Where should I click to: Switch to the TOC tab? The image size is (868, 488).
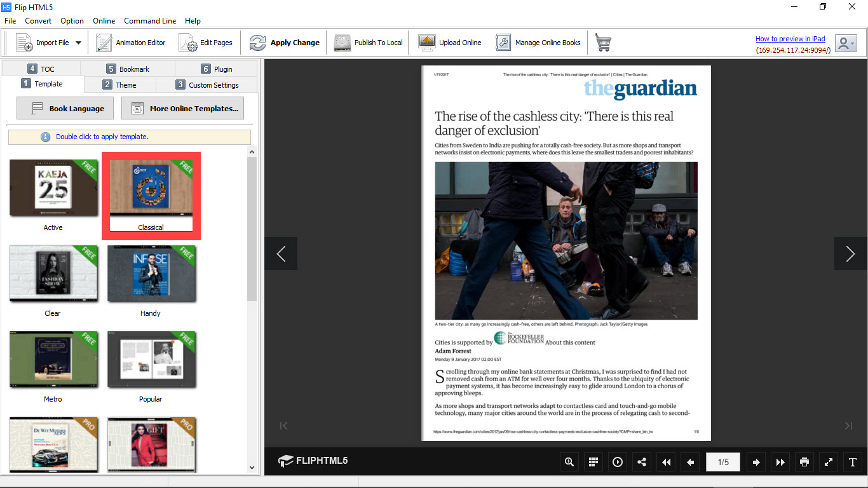point(41,69)
